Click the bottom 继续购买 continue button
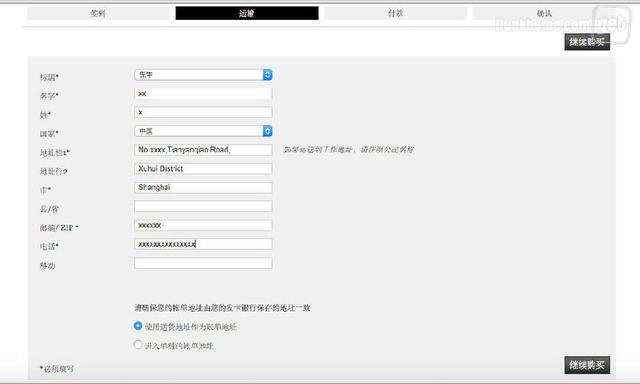This screenshot has width=640, height=384. tap(587, 365)
